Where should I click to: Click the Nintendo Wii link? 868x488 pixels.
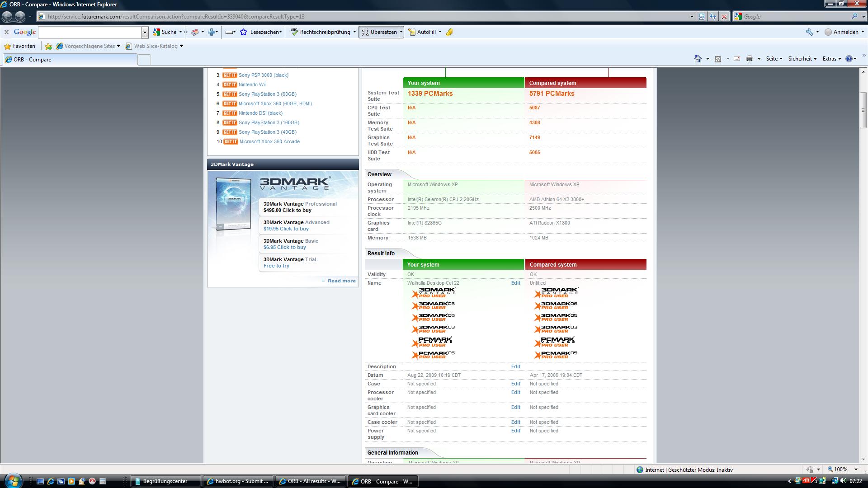point(252,84)
